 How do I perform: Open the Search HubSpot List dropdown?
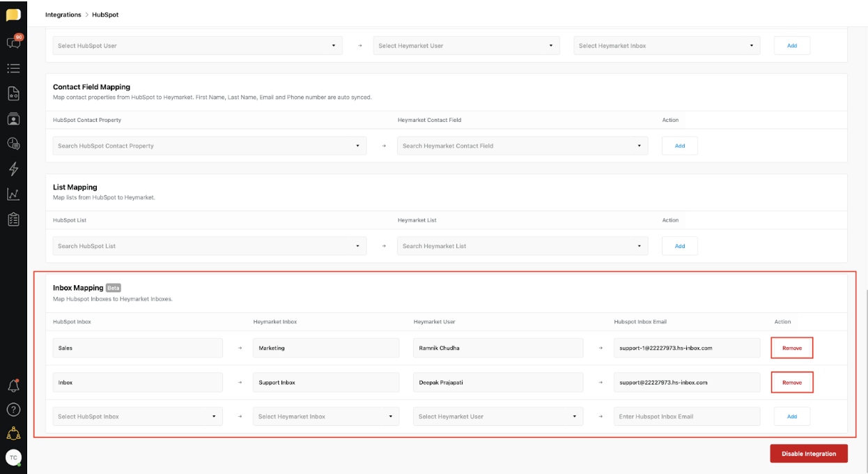pos(210,246)
